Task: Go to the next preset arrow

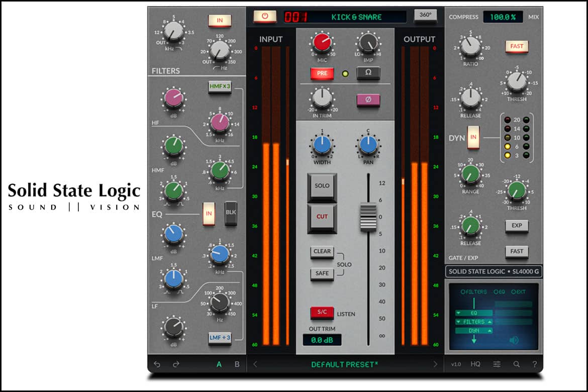Action: 435,364
